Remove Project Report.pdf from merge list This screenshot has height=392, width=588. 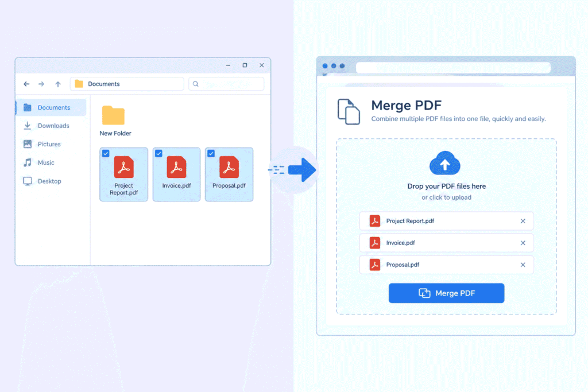(523, 221)
